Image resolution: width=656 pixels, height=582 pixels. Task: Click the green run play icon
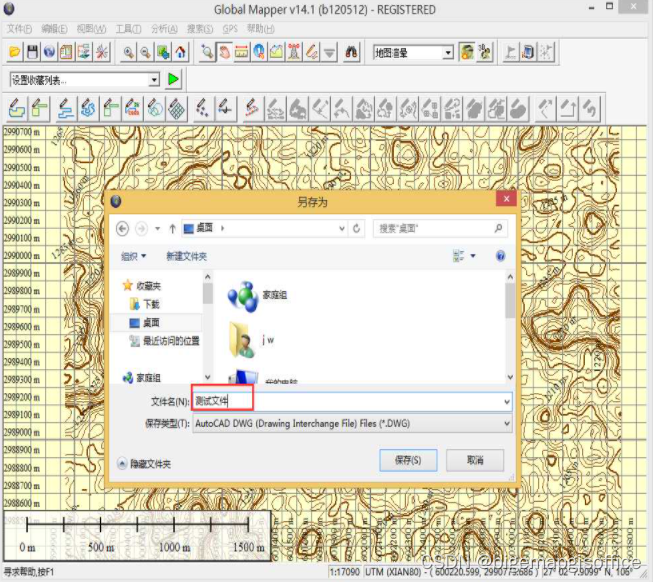click(173, 79)
